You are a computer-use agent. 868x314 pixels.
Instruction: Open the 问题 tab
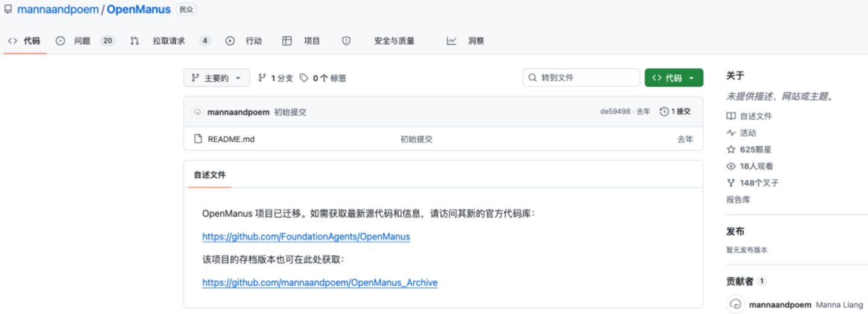tap(82, 41)
